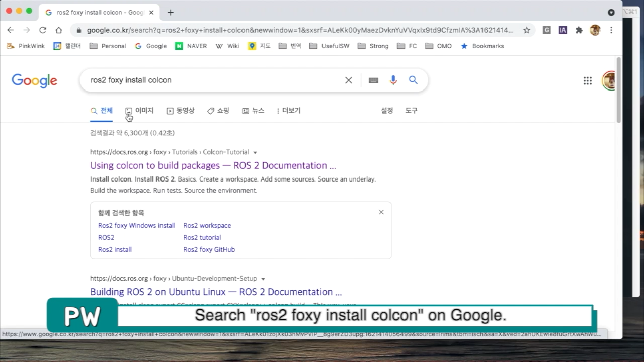Open 설정 search settings
This screenshot has height=362, width=644.
pos(387,111)
